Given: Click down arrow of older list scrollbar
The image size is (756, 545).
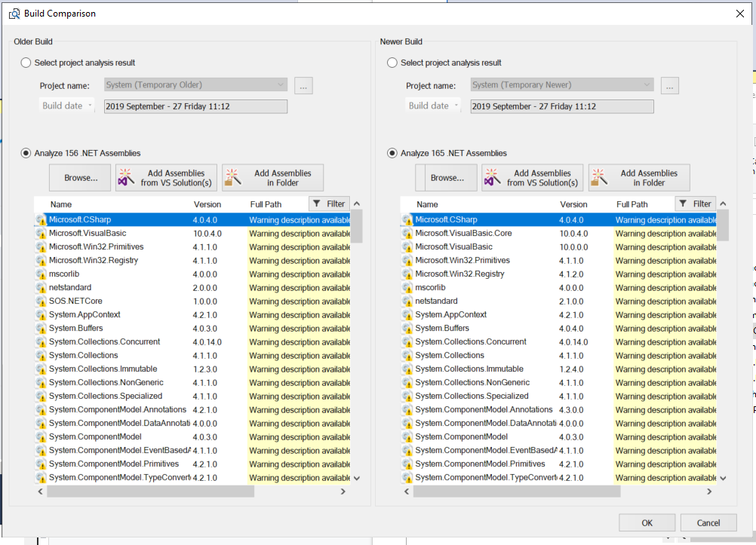Looking at the screenshot, I should [357, 479].
